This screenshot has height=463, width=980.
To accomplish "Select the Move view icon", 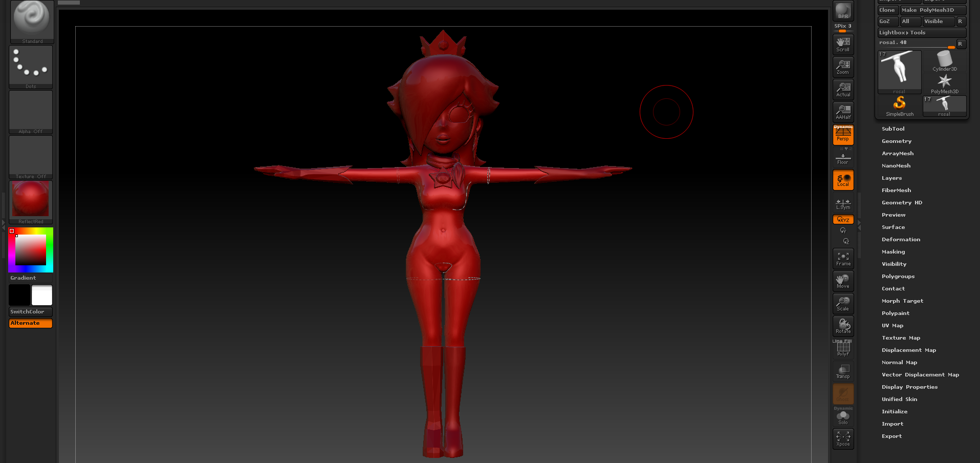I will (843, 281).
